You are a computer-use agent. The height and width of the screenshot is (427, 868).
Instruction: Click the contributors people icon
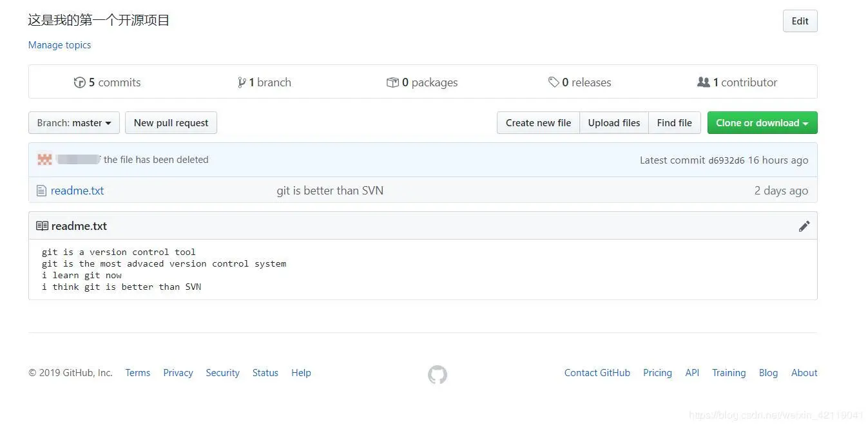click(703, 82)
